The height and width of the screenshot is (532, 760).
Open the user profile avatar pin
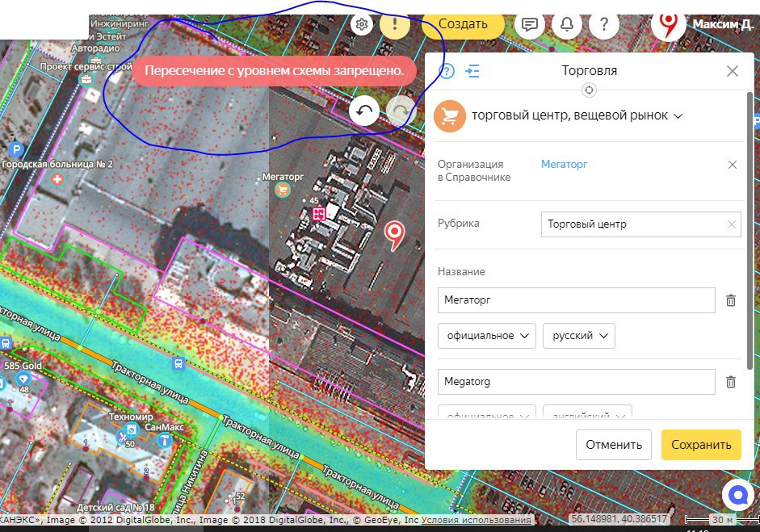tap(669, 24)
